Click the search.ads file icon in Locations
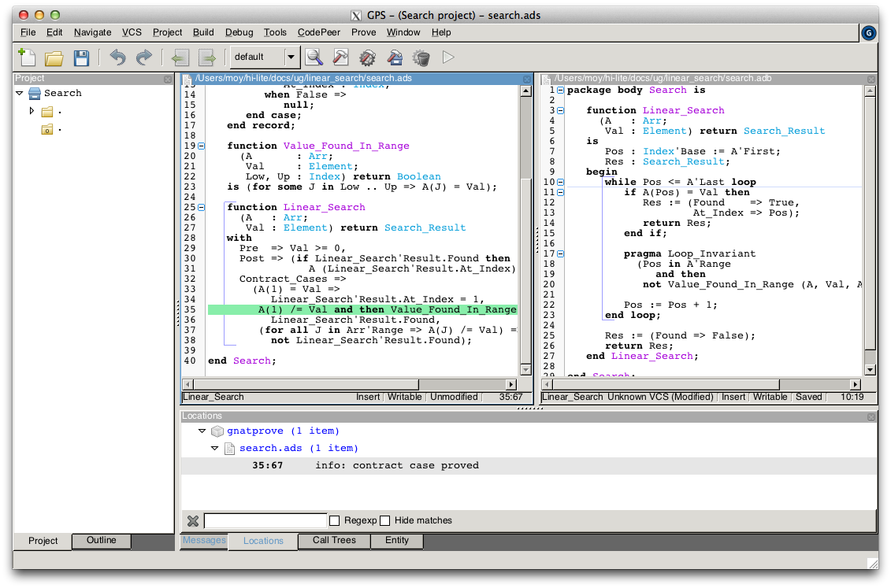 pos(229,449)
